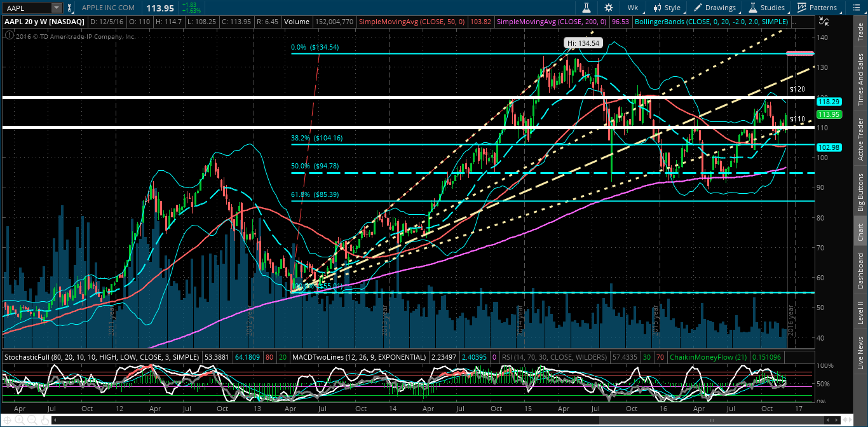Open the Big Buttons tab
Viewport: 868px width, 427px height.
pos(860,192)
